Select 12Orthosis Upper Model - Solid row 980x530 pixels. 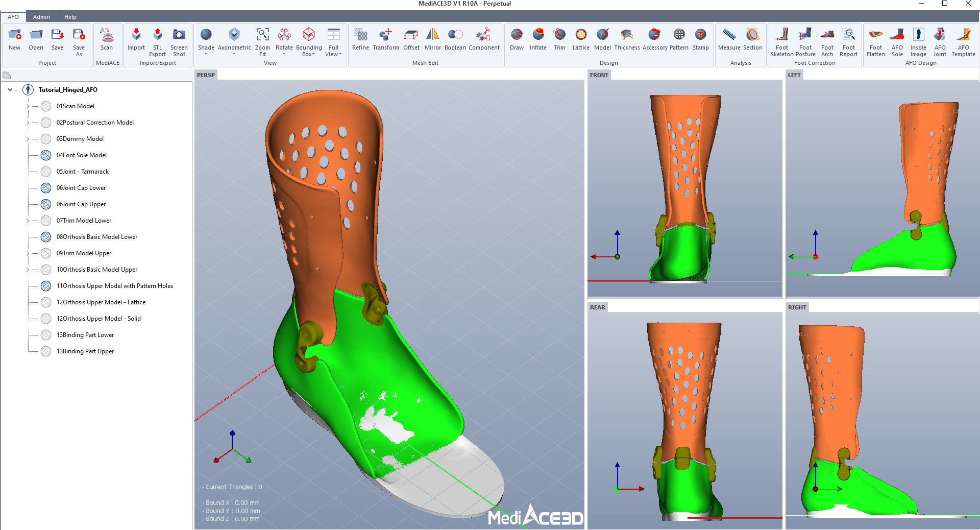[99, 319]
